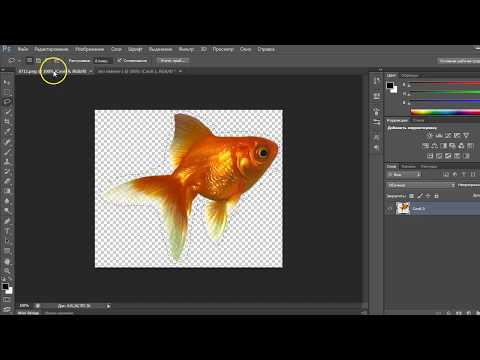Click the Уточн. край button

173,60
